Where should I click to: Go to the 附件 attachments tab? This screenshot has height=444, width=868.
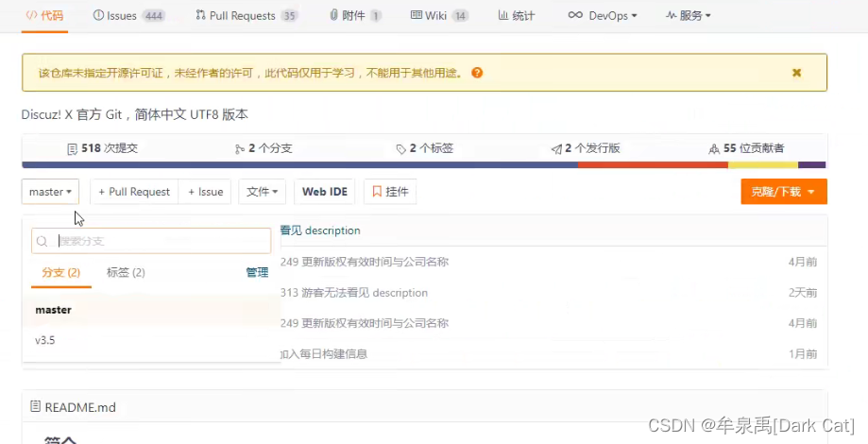coord(355,15)
